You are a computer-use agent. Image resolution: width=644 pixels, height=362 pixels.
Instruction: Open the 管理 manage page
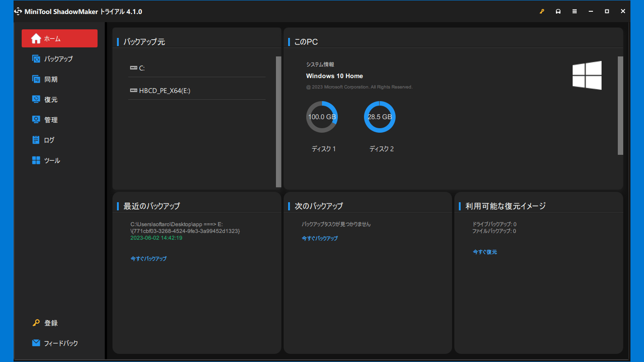point(60,120)
